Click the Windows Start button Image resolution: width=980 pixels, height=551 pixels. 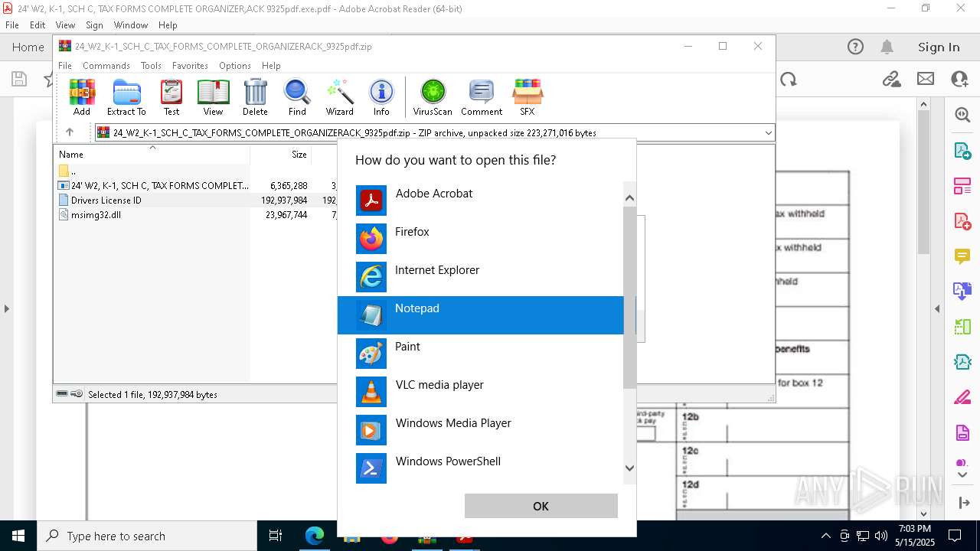18,536
